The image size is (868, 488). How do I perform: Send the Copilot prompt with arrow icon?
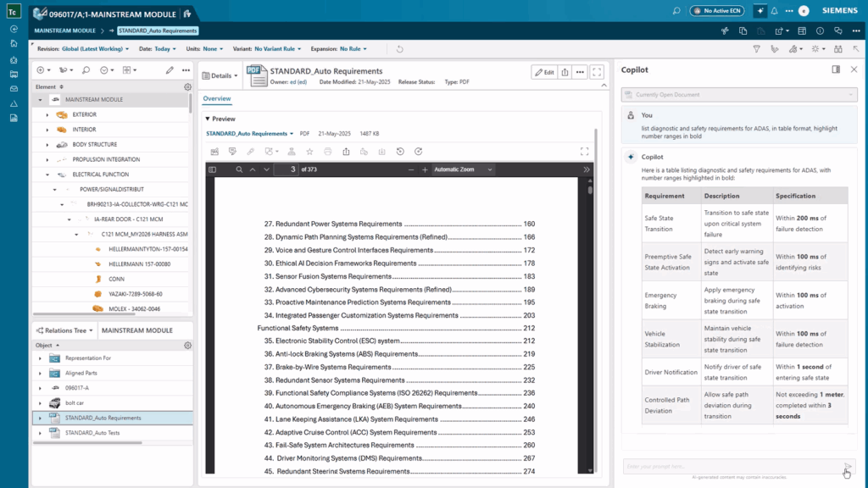click(x=847, y=466)
